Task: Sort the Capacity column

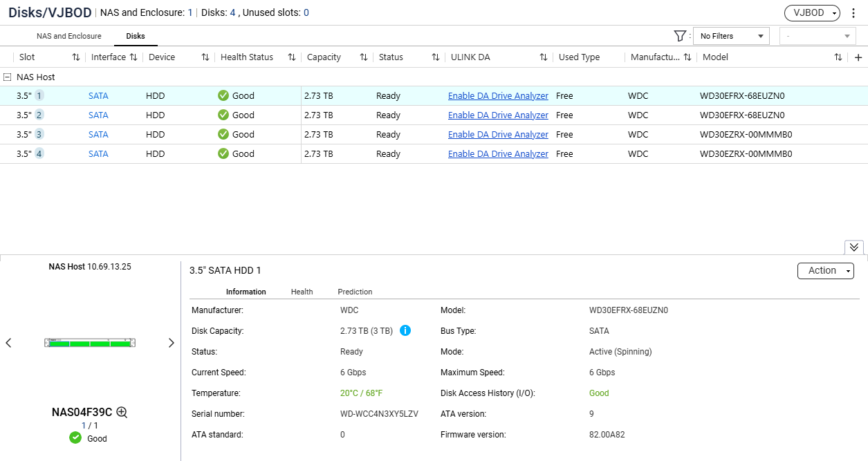Action: pos(364,57)
